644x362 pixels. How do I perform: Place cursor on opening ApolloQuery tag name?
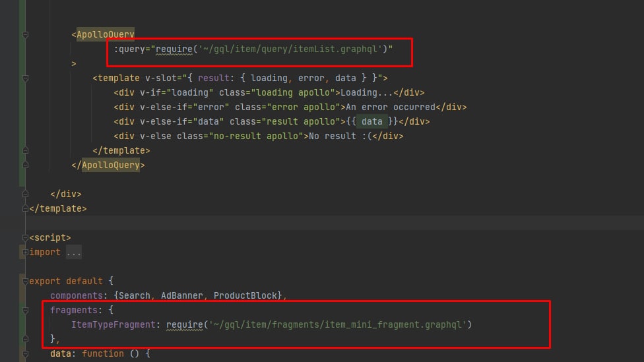tap(106, 34)
